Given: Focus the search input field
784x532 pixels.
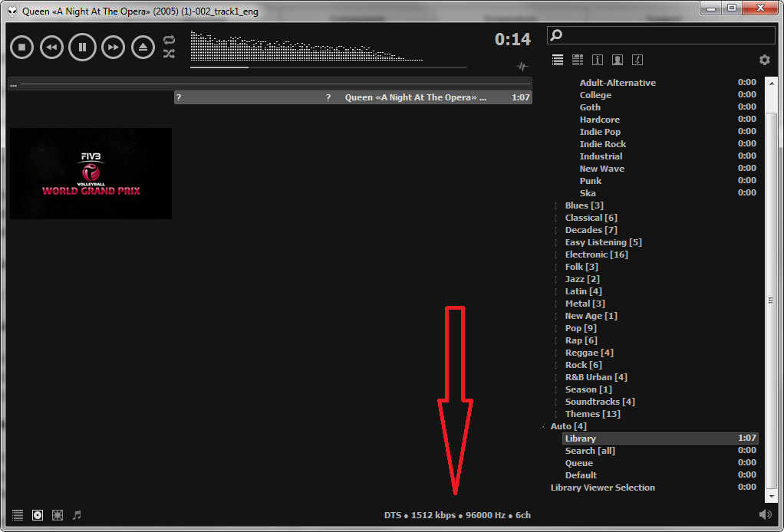Looking at the screenshot, I should tap(661, 35).
